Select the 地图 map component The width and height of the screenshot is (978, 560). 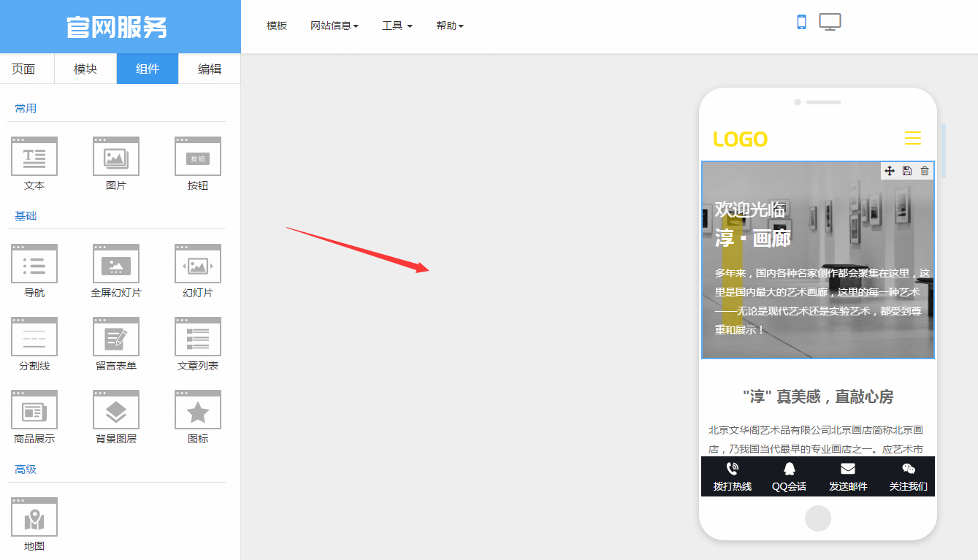[34, 517]
